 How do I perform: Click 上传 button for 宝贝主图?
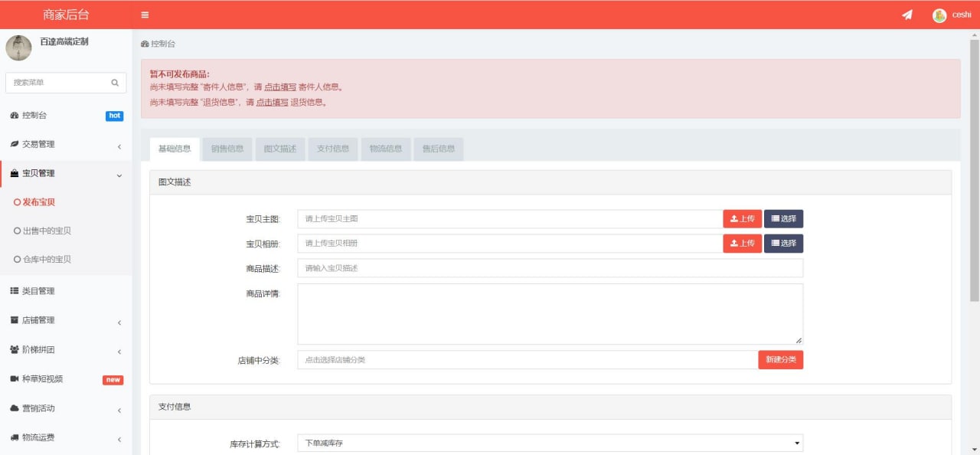(742, 219)
